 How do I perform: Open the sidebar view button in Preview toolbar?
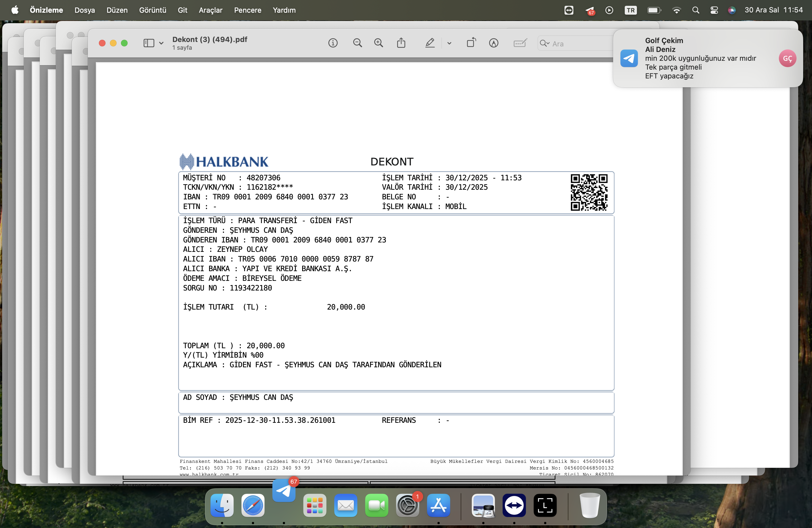(x=149, y=43)
